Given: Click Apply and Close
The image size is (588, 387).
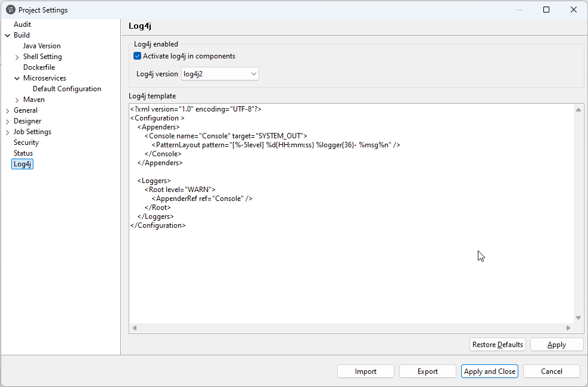Looking at the screenshot, I should point(489,371).
